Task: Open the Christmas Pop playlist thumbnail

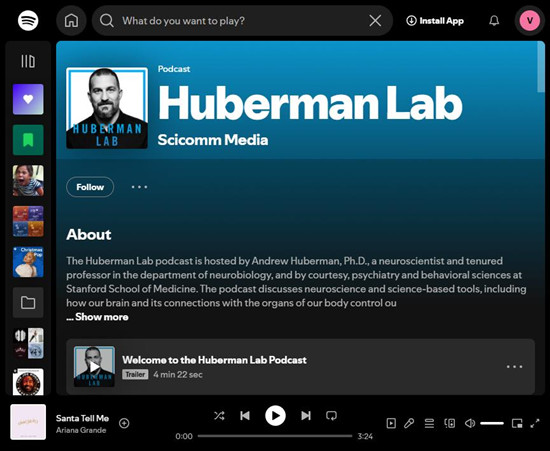Action: 28,262
